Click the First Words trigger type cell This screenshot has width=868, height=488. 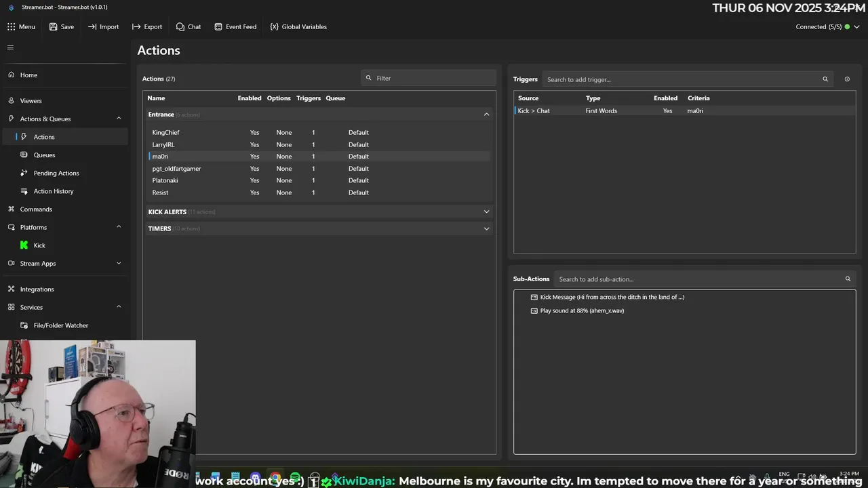point(601,110)
